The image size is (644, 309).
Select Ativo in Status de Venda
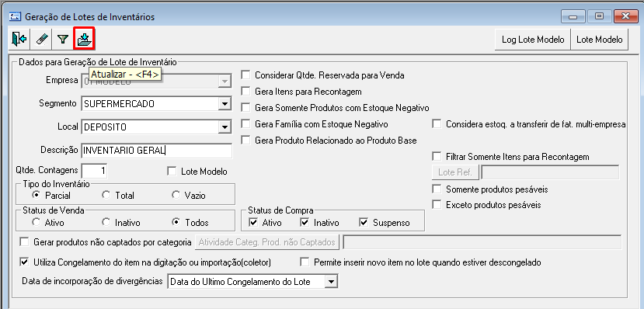(37, 222)
